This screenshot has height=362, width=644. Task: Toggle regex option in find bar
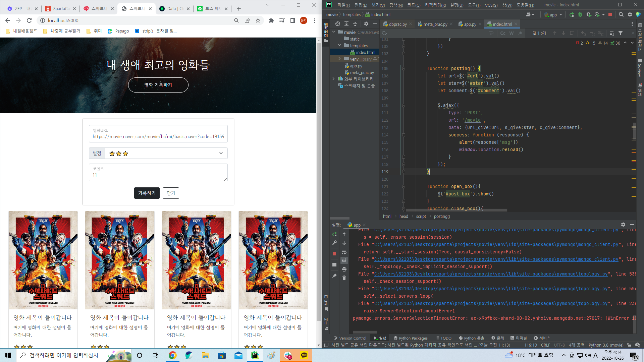pyautogui.click(x=520, y=33)
